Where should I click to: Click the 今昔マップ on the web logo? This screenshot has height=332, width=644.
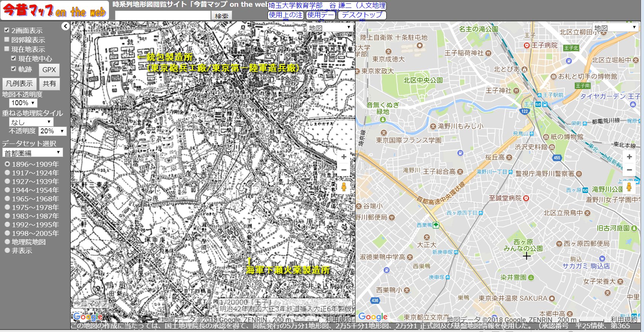55,10
